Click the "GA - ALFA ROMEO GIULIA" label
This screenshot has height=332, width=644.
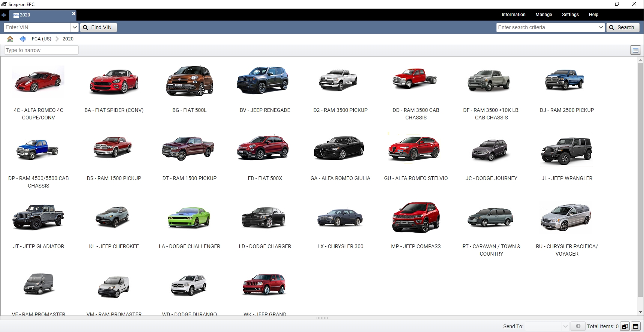(340, 178)
